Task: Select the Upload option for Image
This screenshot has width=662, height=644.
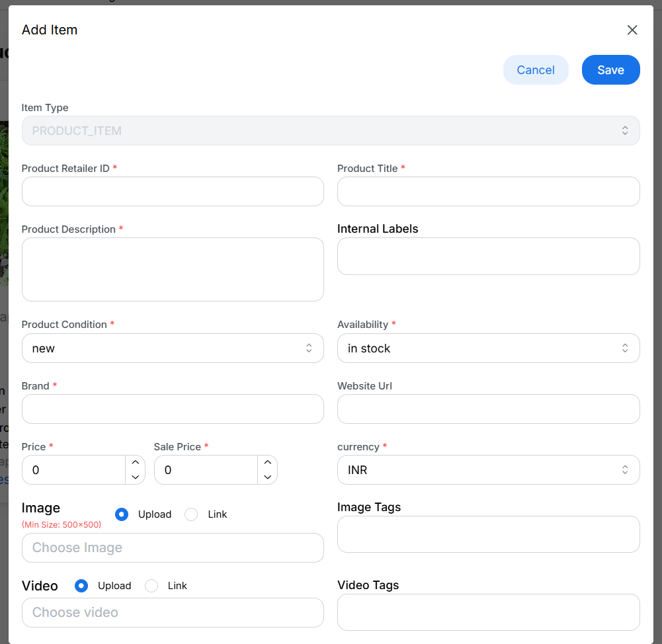Action: click(121, 514)
